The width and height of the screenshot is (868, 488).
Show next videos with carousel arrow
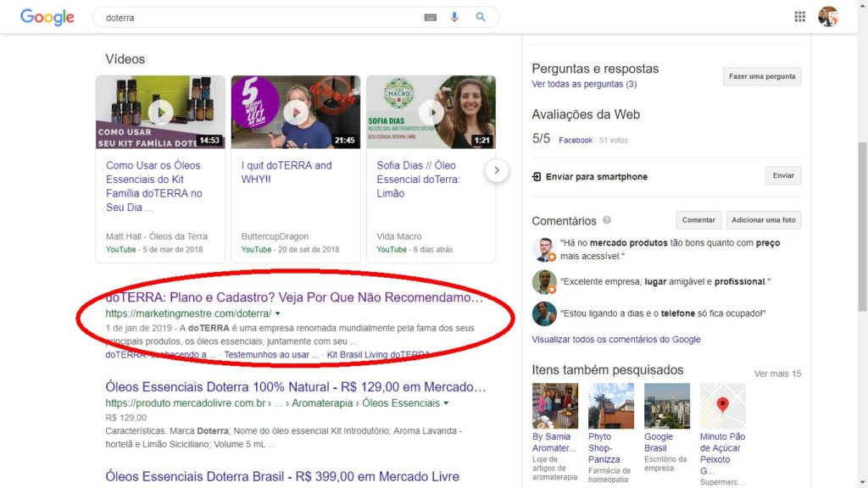[497, 170]
